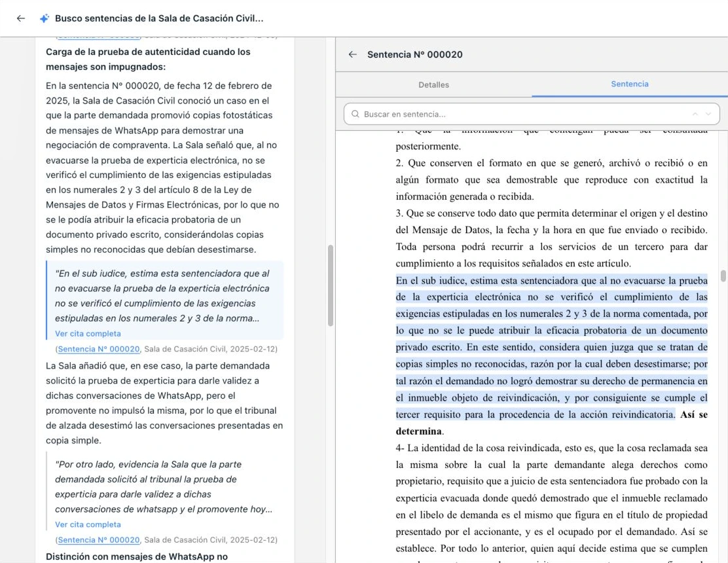Click highlighted passage 'En el sub iudice, estima'
The image size is (728, 563).
552,347
